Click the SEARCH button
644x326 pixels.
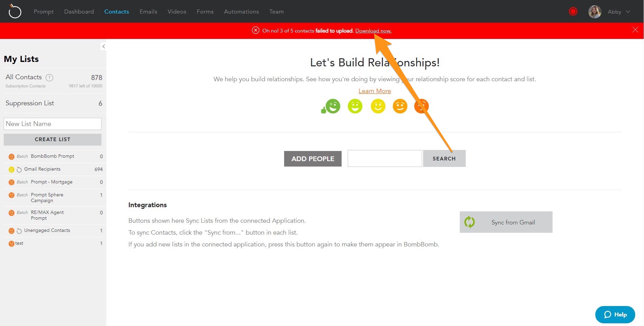[444, 158]
